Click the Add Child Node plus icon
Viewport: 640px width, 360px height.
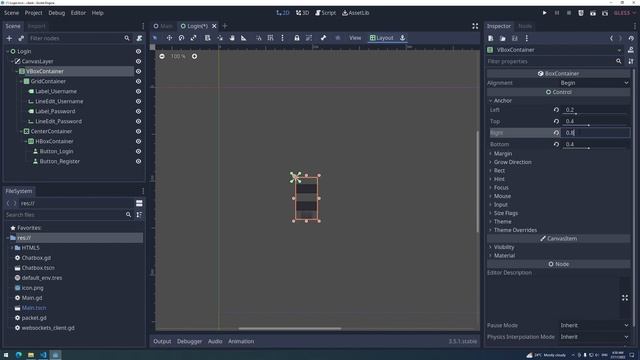[x=9, y=38]
